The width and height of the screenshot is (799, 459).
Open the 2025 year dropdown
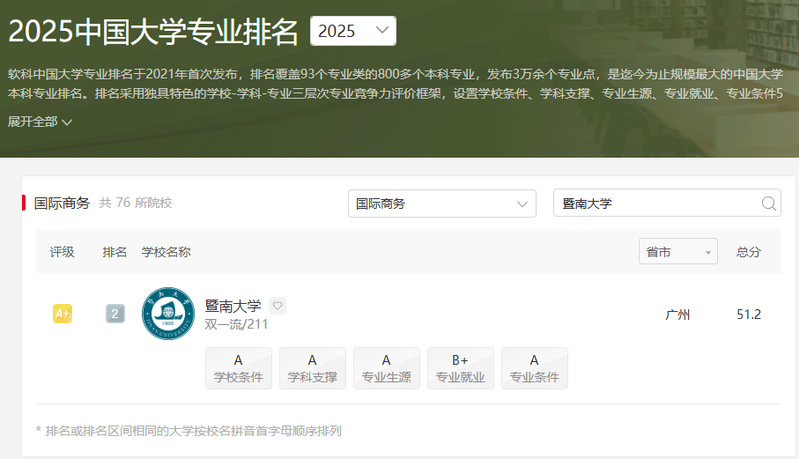tap(353, 31)
